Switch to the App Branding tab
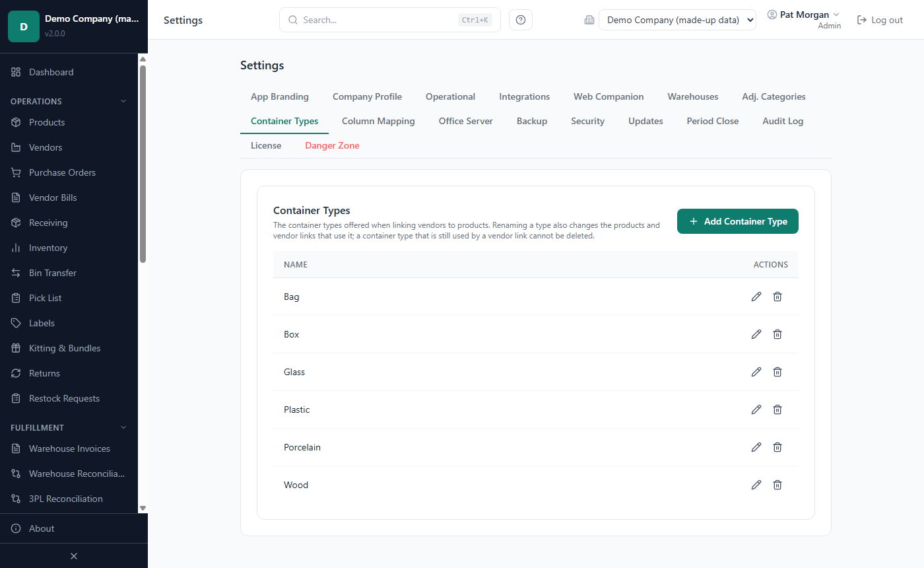The height and width of the screenshot is (568, 924). (x=280, y=96)
